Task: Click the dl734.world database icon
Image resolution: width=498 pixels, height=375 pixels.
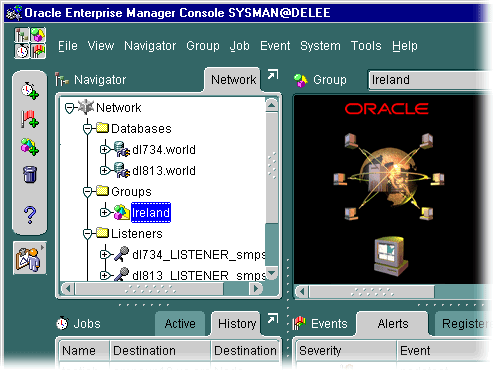Action: point(122,149)
